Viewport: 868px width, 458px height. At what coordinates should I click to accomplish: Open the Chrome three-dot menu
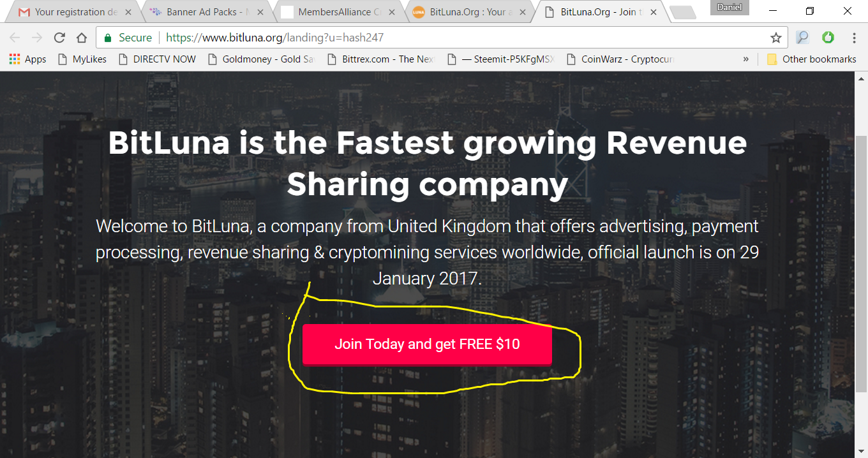854,38
